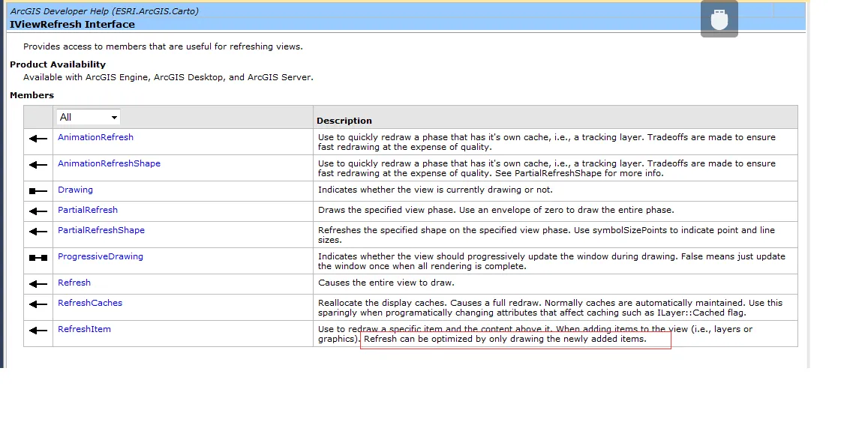Image resolution: width=868 pixels, height=431 pixels.
Task: Open the Refresh method link
Action: 74,283
